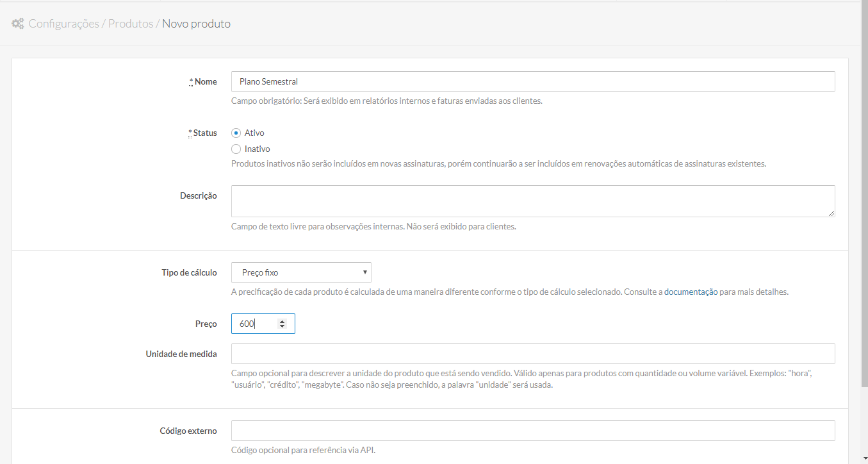The width and height of the screenshot is (868, 464).
Task: Increase Preço with the up arrow
Action: [283, 321]
